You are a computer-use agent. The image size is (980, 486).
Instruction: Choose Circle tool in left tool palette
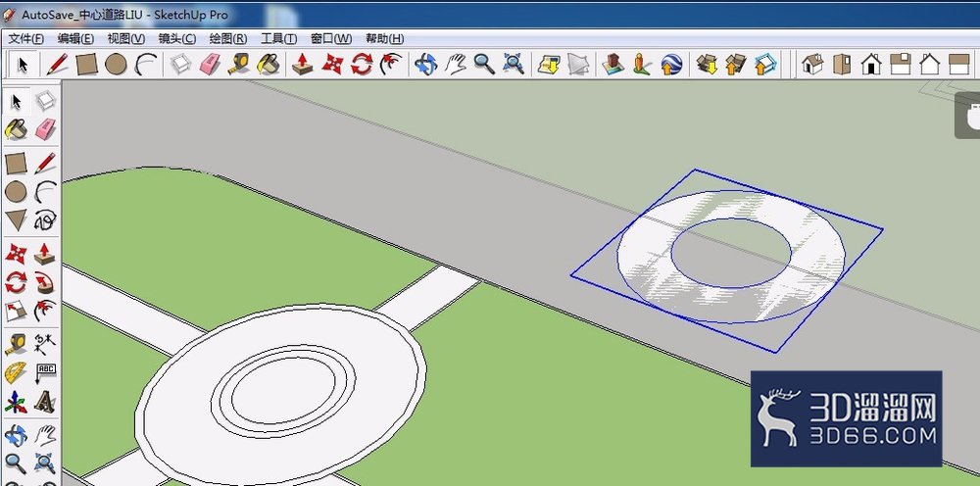tap(16, 192)
